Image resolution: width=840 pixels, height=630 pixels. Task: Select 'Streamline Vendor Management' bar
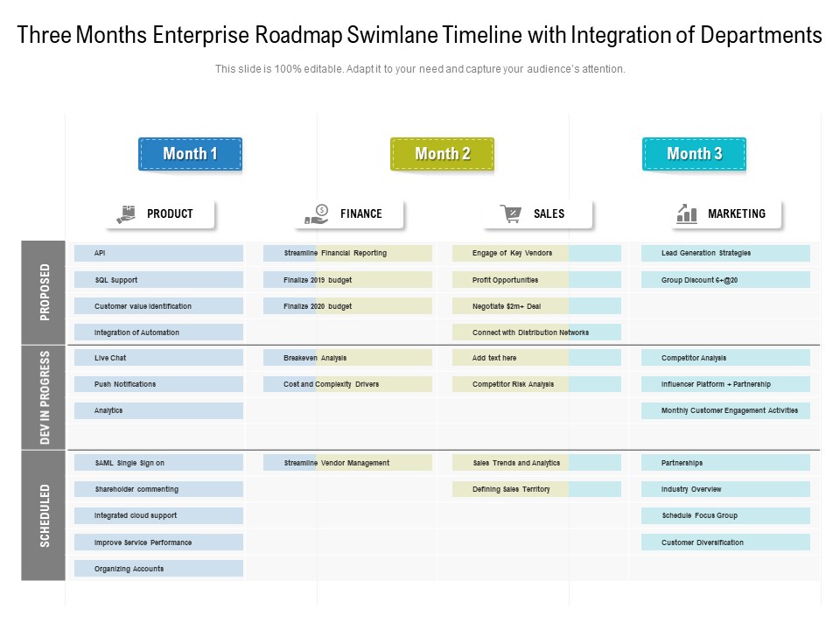[347, 462]
